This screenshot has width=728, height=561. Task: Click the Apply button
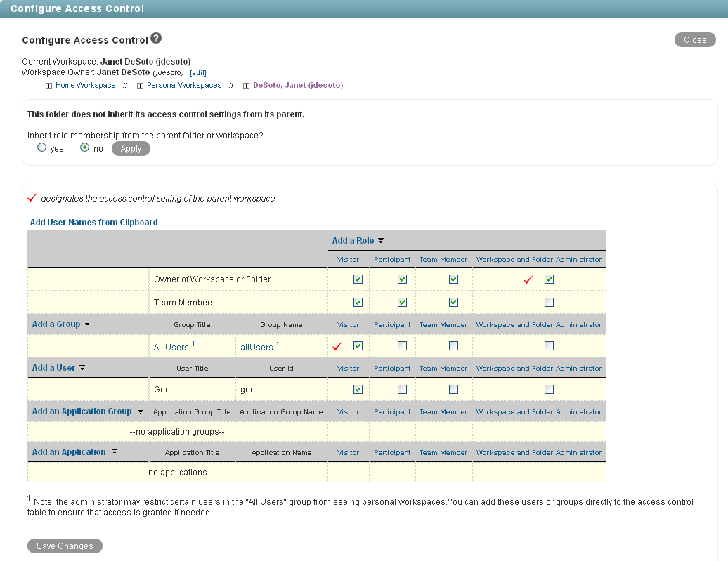[x=131, y=148]
